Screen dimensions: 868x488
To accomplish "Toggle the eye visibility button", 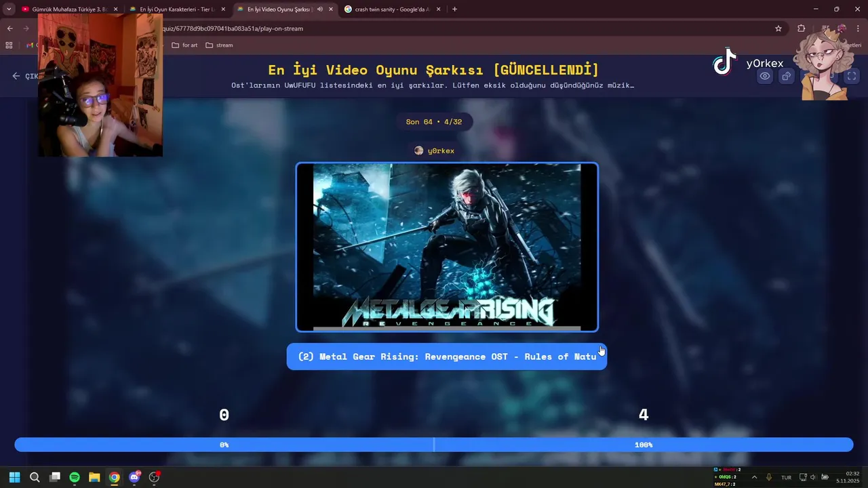I will pos(765,76).
